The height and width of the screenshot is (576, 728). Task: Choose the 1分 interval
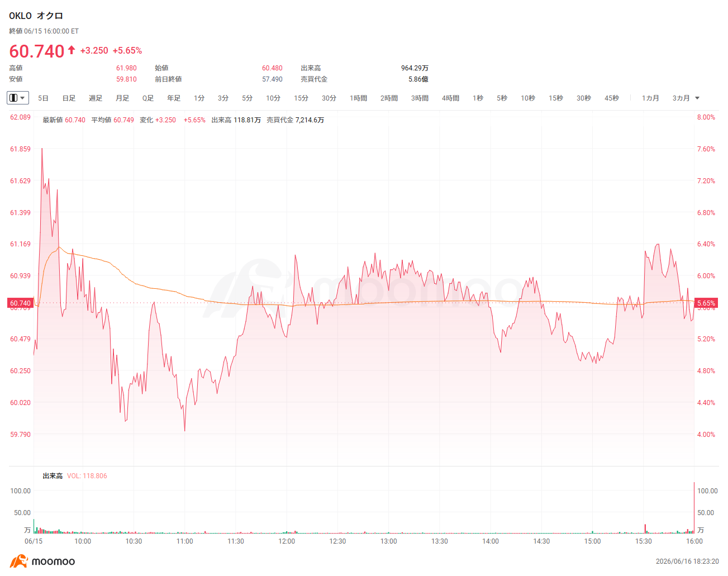coord(199,98)
